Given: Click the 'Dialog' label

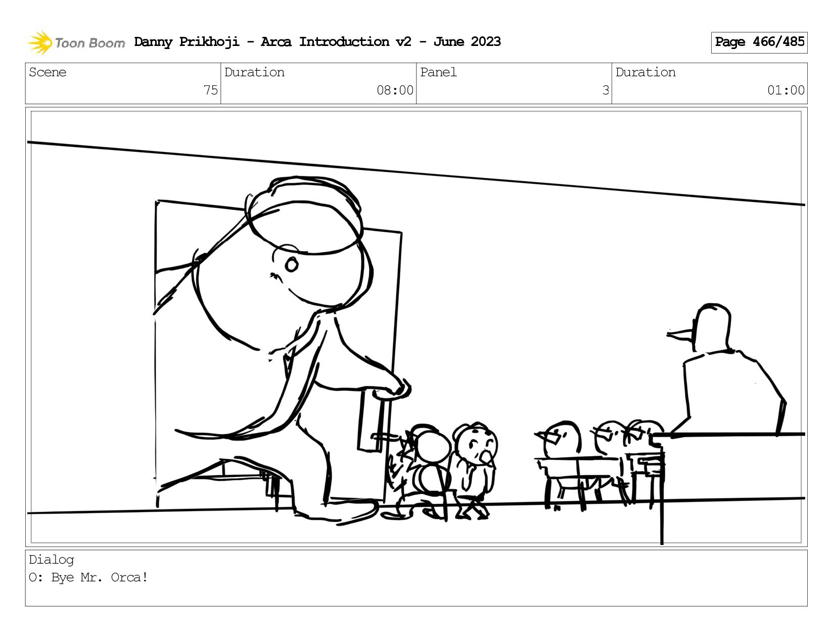Looking at the screenshot, I should click(52, 560).
